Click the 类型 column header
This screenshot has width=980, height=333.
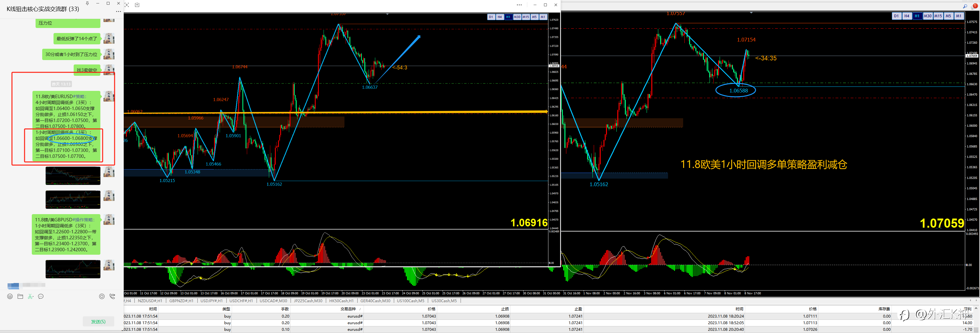click(x=226, y=309)
